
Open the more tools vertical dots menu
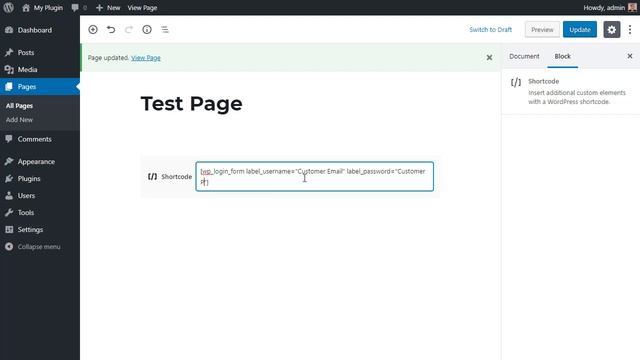pyautogui.click(x=630, y=29)
